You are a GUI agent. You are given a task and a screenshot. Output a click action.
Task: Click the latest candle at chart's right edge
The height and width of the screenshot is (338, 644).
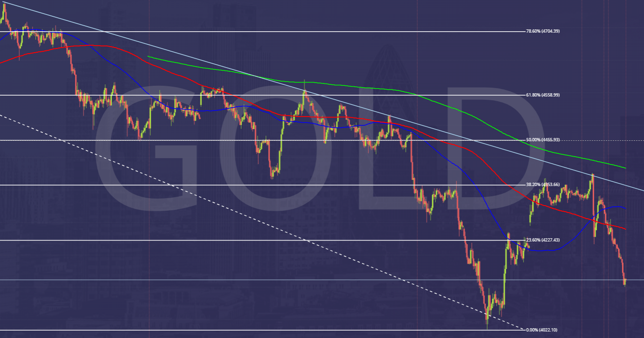pos(625,282)
